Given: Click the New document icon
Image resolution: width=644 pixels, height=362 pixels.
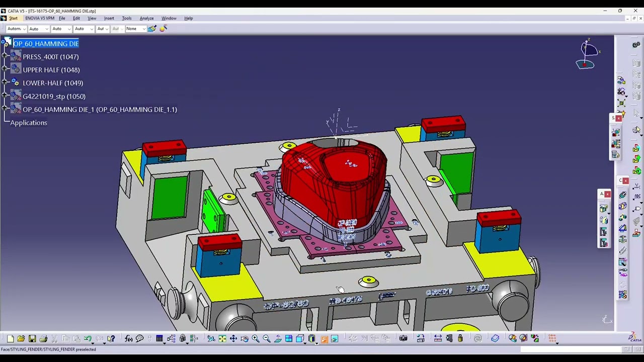Looking at the screenshot, I should coord(10,339).
